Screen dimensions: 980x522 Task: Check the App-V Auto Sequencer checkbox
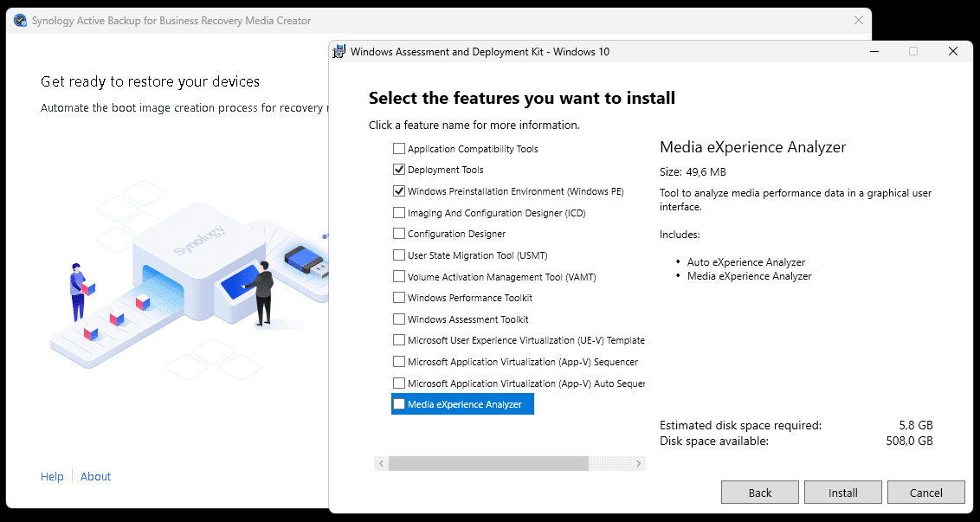[399, 383]
